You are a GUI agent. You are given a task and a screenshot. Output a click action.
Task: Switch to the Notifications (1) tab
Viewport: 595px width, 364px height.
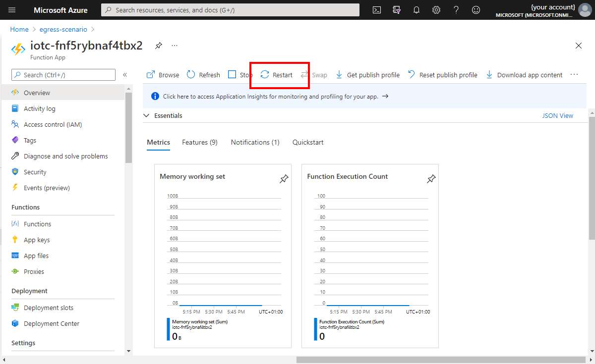[255, 142]
